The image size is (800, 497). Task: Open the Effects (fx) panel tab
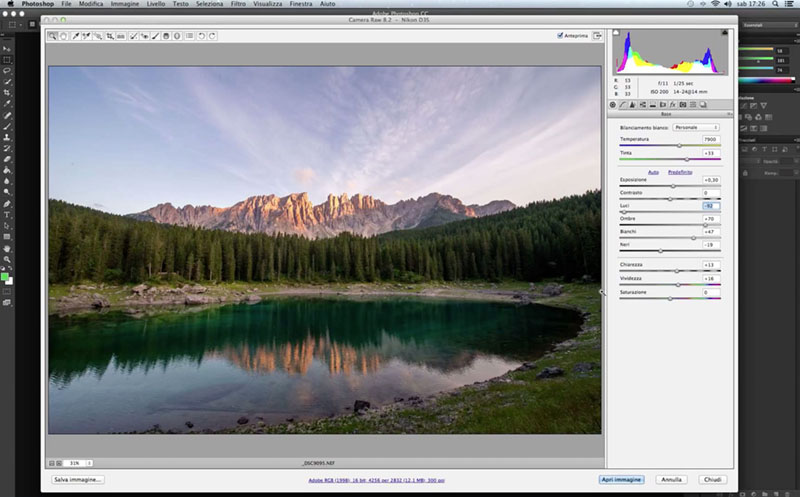pos(672,105)
